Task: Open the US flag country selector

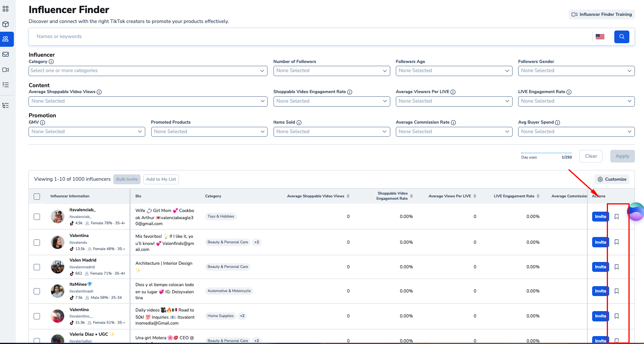Action: [x=600, y=36]
